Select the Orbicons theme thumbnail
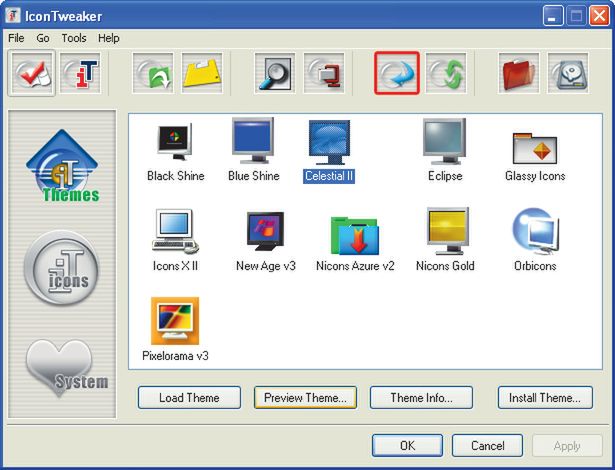The height and width of the screenshot is (470, 615). (535, 232)
